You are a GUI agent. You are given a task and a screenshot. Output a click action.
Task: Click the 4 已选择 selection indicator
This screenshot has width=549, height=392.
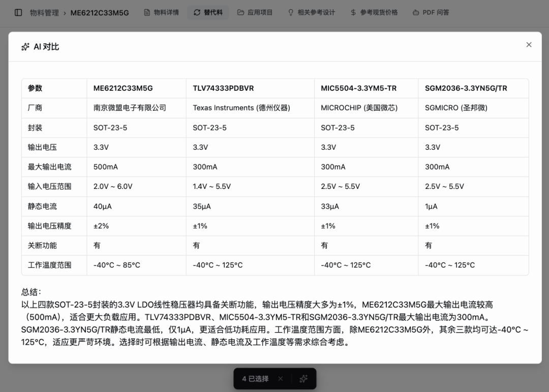pyautogui.click(x=256, y=378)
